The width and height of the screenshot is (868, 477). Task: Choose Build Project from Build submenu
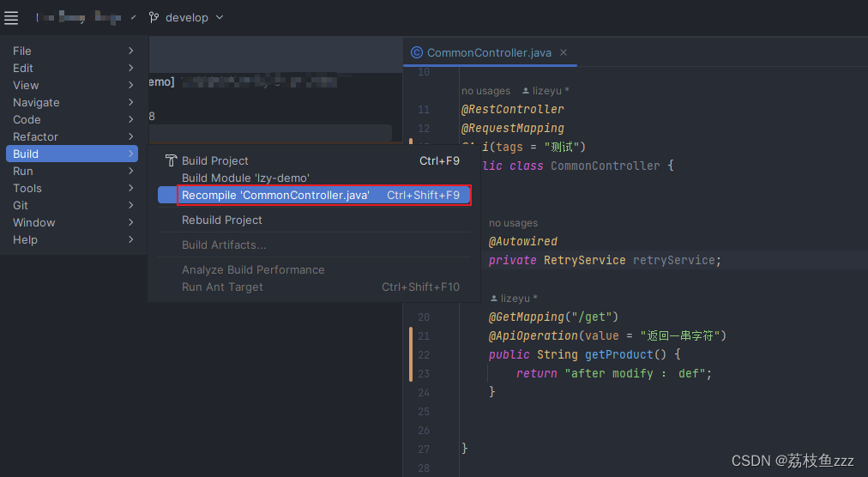click(x=313, y=160)
